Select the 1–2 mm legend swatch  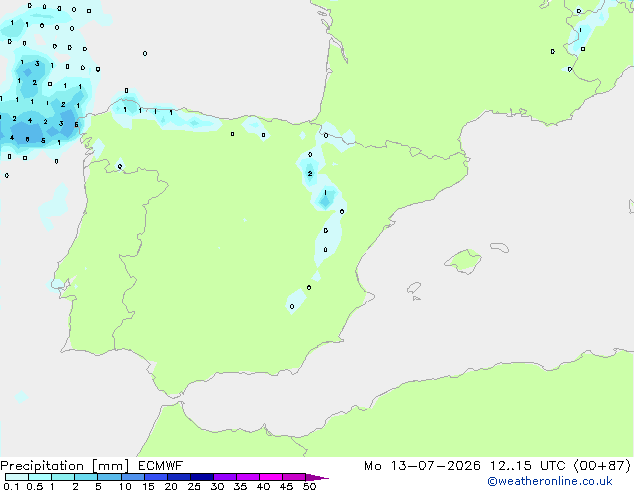click(63, 477)
